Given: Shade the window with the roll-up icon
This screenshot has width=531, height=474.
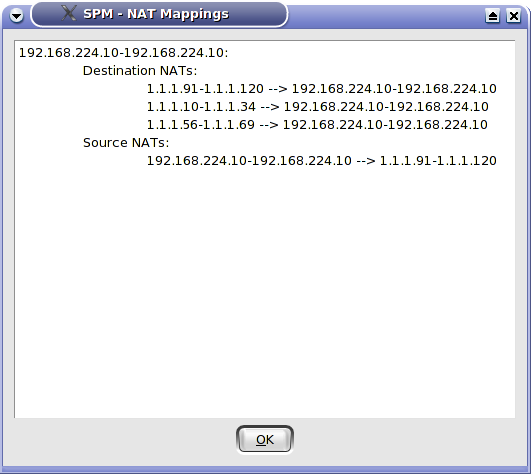Looking at the screenshot, I should pos(492,16).
